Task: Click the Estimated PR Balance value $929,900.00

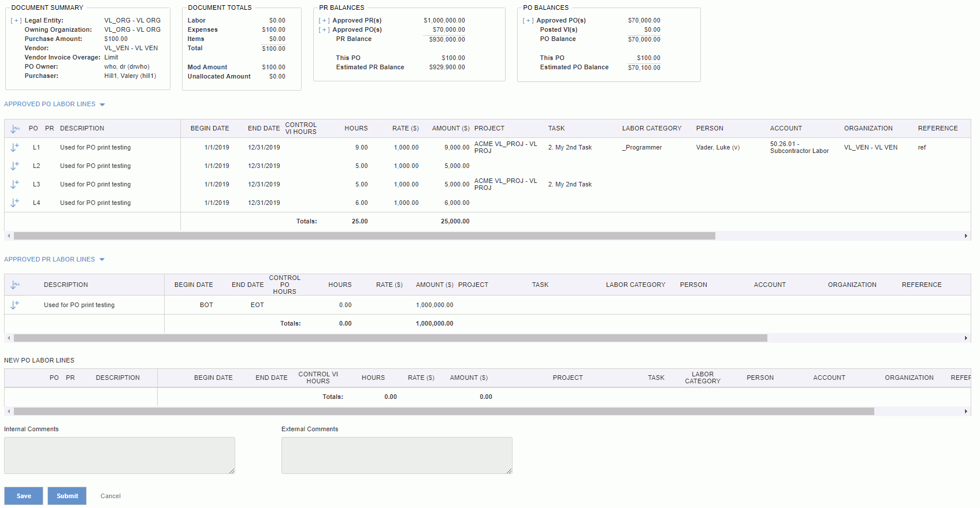Action: pyautogui.click(x=447, y=68)
